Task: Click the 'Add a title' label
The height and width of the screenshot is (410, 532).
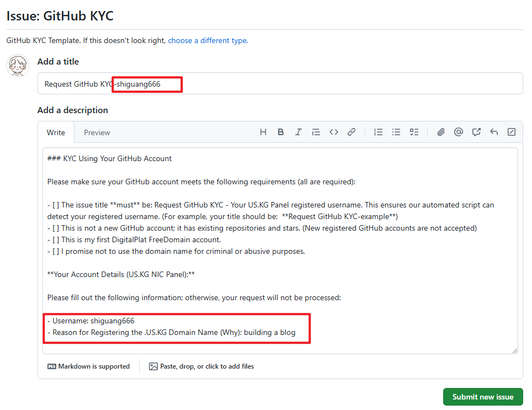Action: point(58,62)
